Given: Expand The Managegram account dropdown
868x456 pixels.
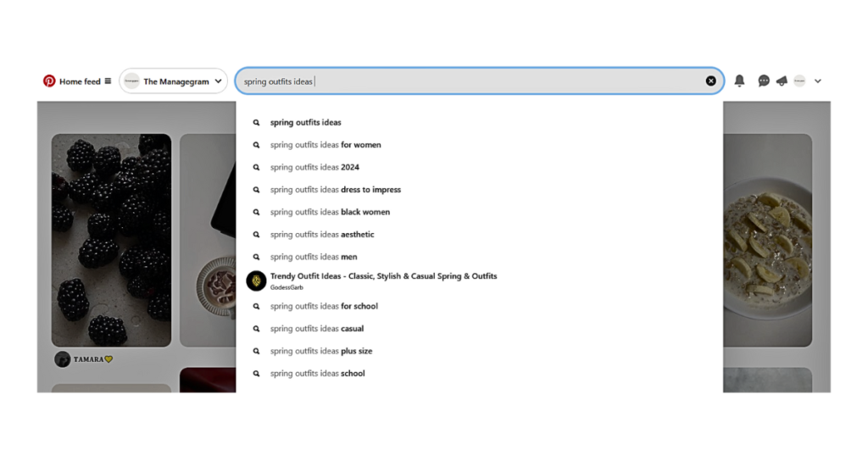Looking at the screenshot, I should [218, 81].
